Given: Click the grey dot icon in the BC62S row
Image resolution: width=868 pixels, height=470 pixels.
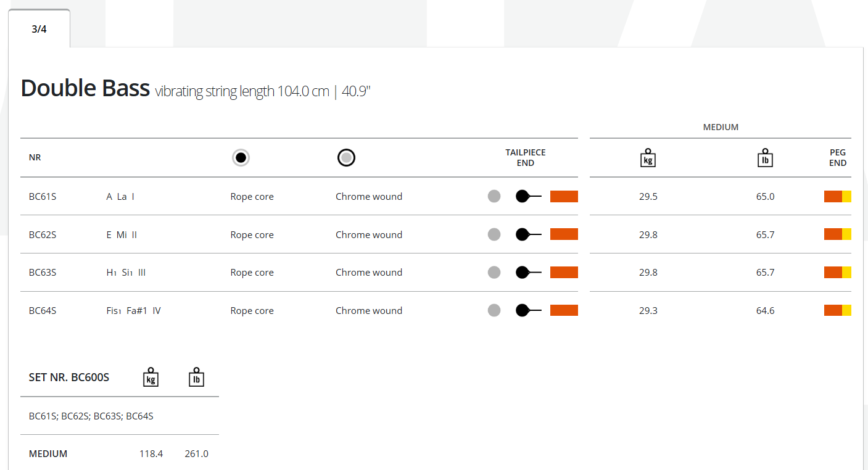Looking at the screenshot, I should (x=494, y=234).
